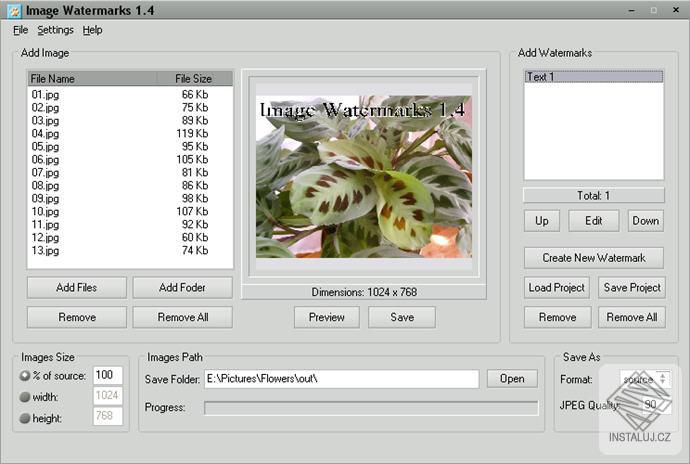
Task: Edit the selected watermark
Action: tap(594, 221)
